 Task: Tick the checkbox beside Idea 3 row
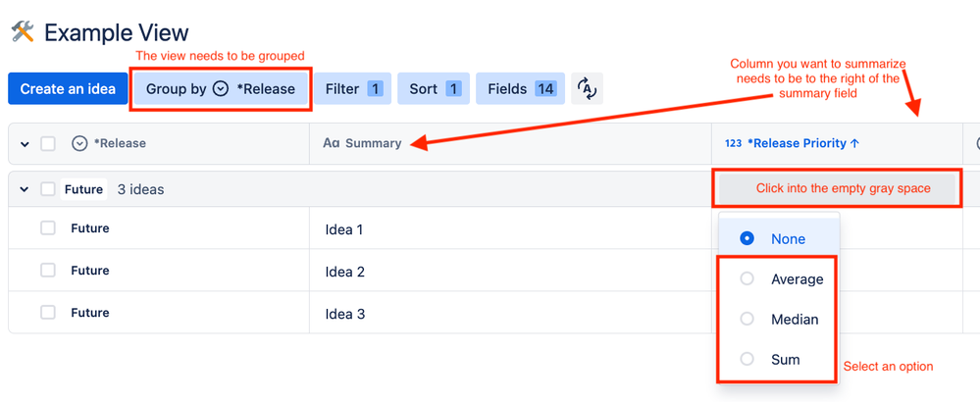[48, 313]
